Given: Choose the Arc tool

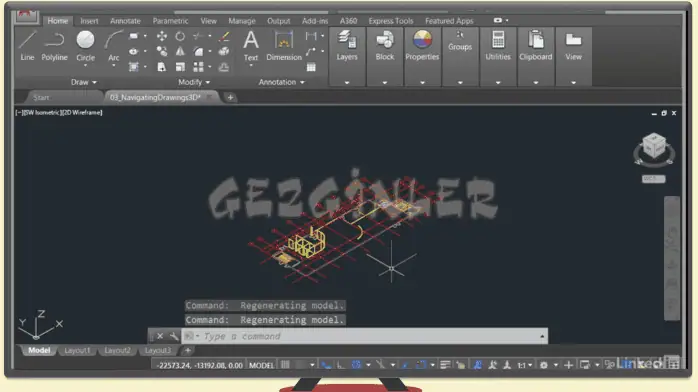Looking at the screenshot, I should click(114, 45).
